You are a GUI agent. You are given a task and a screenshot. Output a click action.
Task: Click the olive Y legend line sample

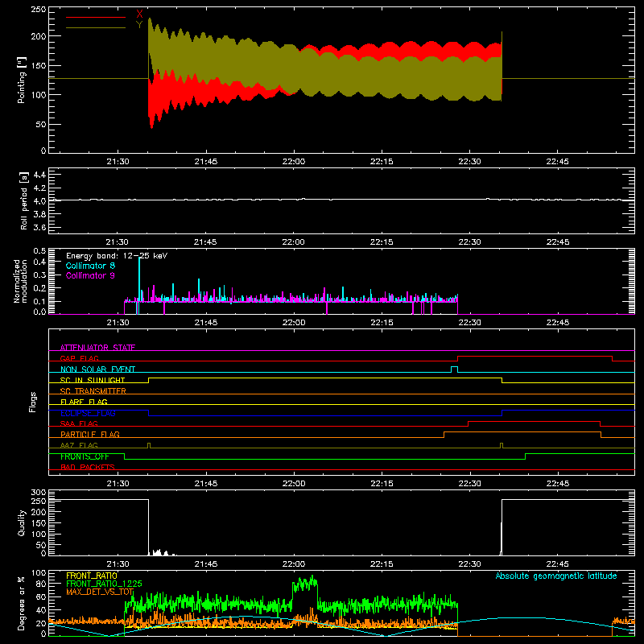point(96,27)
